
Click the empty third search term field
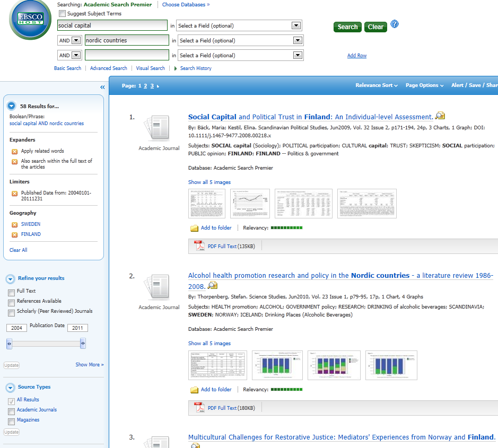[x=127, y=55]
